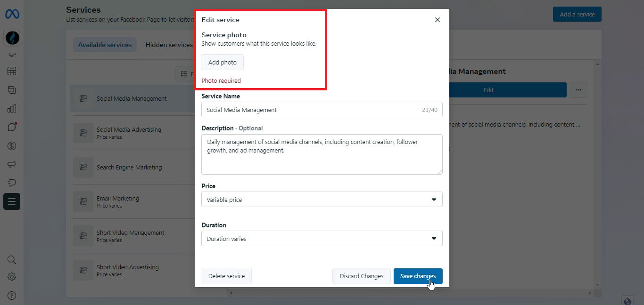
Task: Select the Available services tab
Action: (x=105, y=45)
